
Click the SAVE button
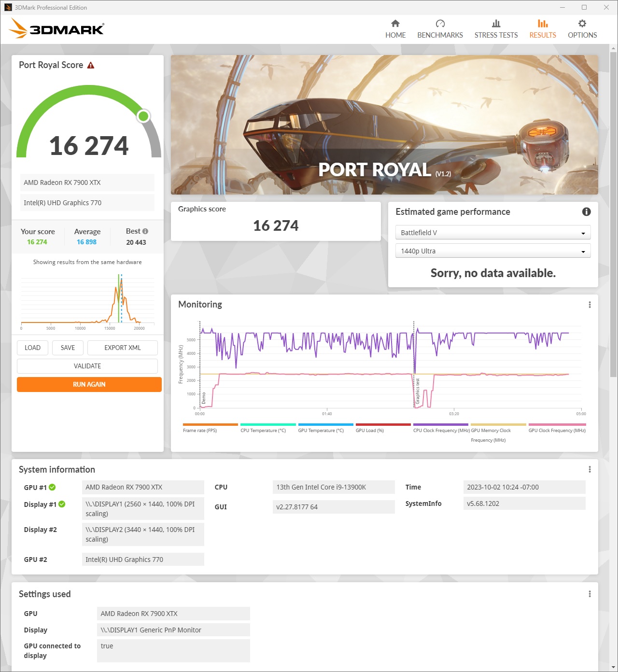(x=68, y=348)
